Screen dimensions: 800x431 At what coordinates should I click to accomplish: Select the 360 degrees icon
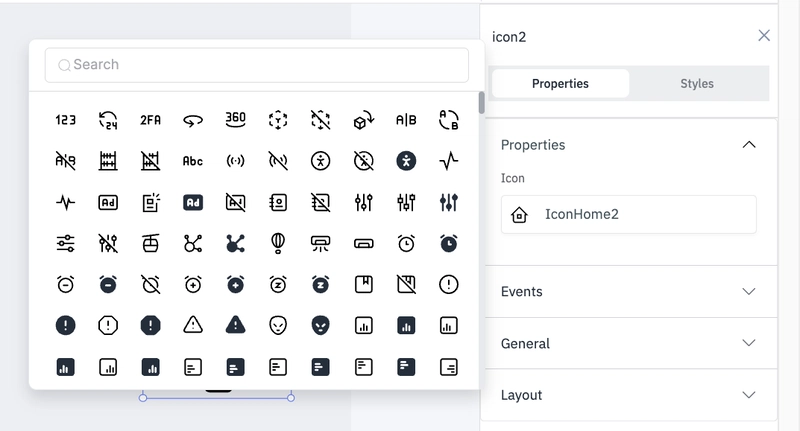click(x=235, y=119)
